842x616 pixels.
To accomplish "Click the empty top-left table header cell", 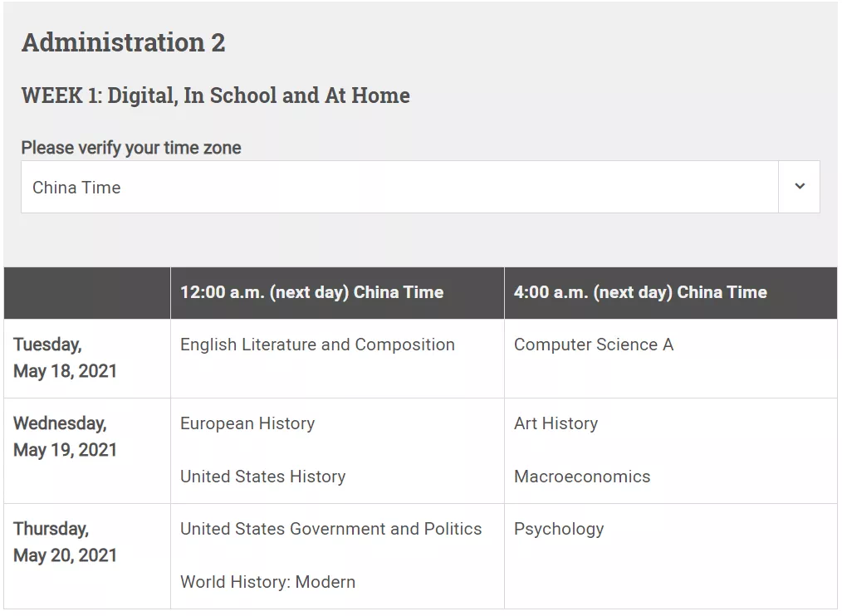I will point(87,292).
